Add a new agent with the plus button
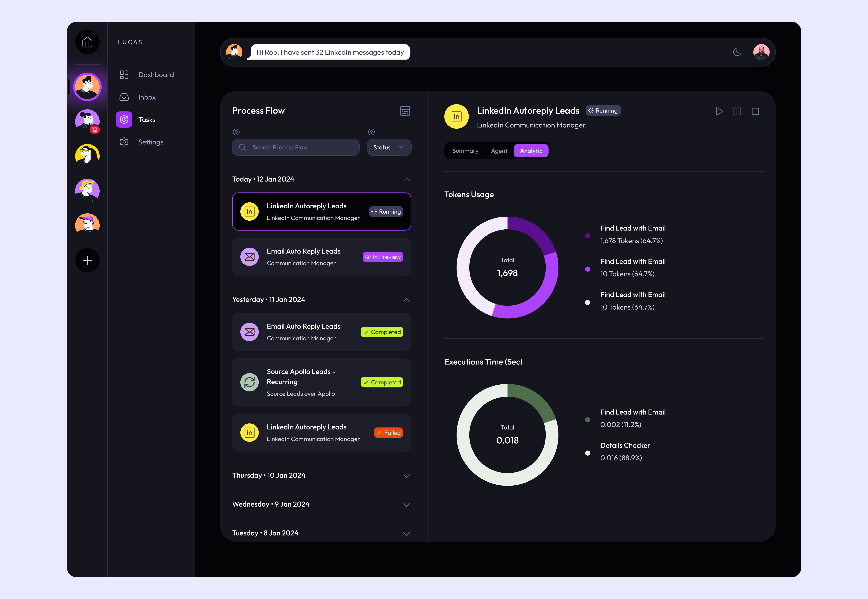The image size is (868, 599). point(87,260)
